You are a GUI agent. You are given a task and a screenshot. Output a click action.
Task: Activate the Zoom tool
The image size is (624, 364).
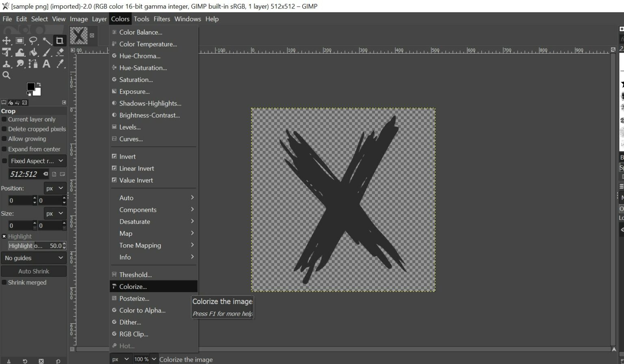pos(6,75)
